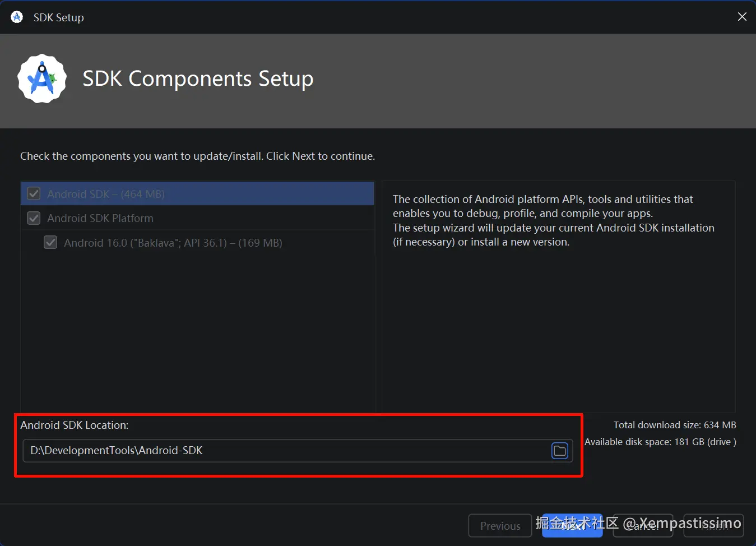Click the SDK Setup window title text
The width and height of the screenshot is (756, 546).
point(59,17)
